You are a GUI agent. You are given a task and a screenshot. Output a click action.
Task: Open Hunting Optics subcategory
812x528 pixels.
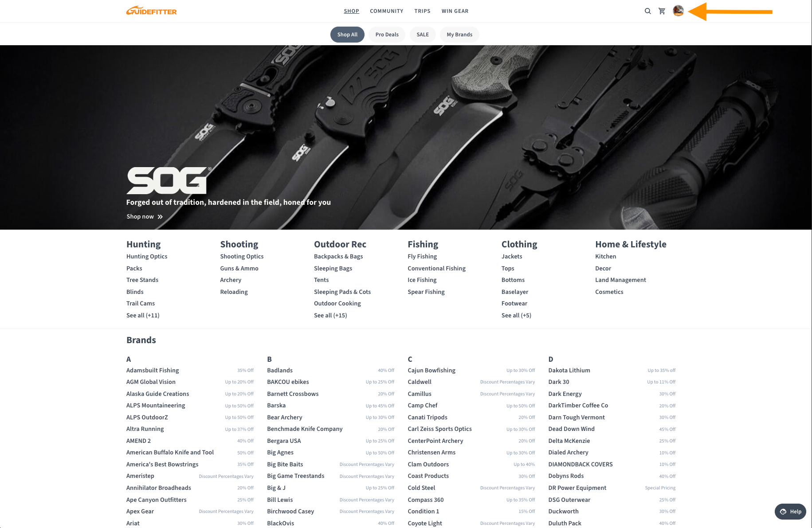[147, 257]
